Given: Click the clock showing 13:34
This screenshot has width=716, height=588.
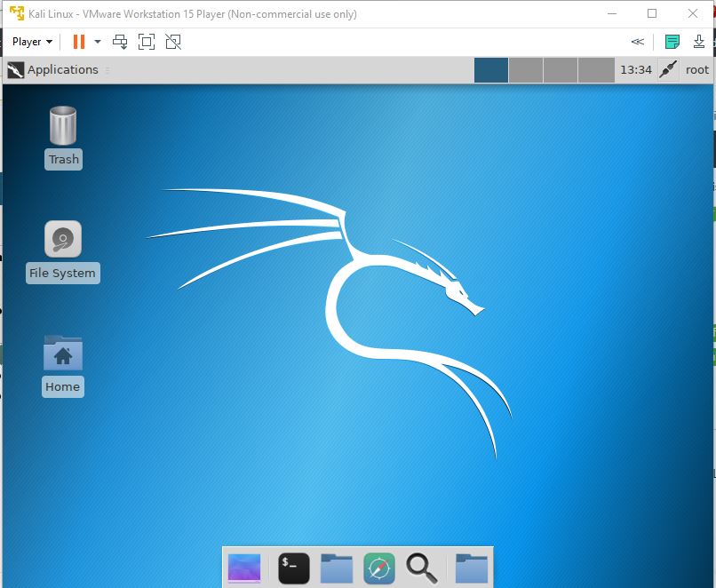Looking at the screenshot, I should tap(639, 69).
